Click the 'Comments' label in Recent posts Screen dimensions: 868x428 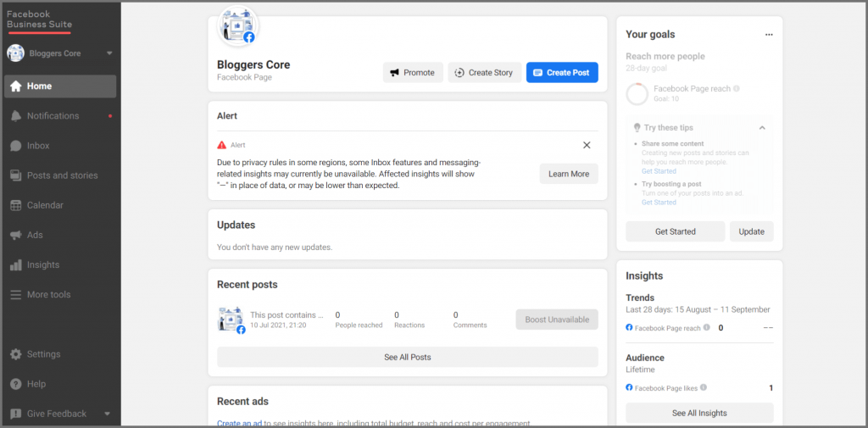[470, 325]
